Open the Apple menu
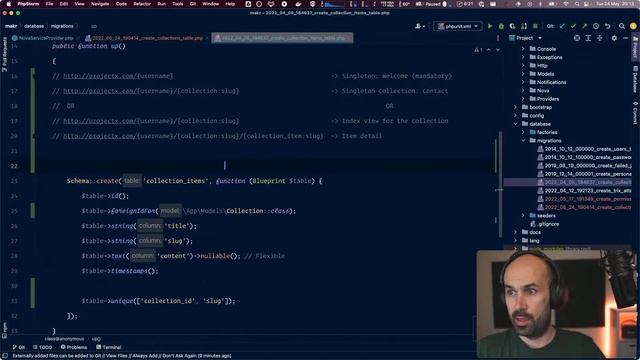The image size is (640, 360). click(8, 4)
